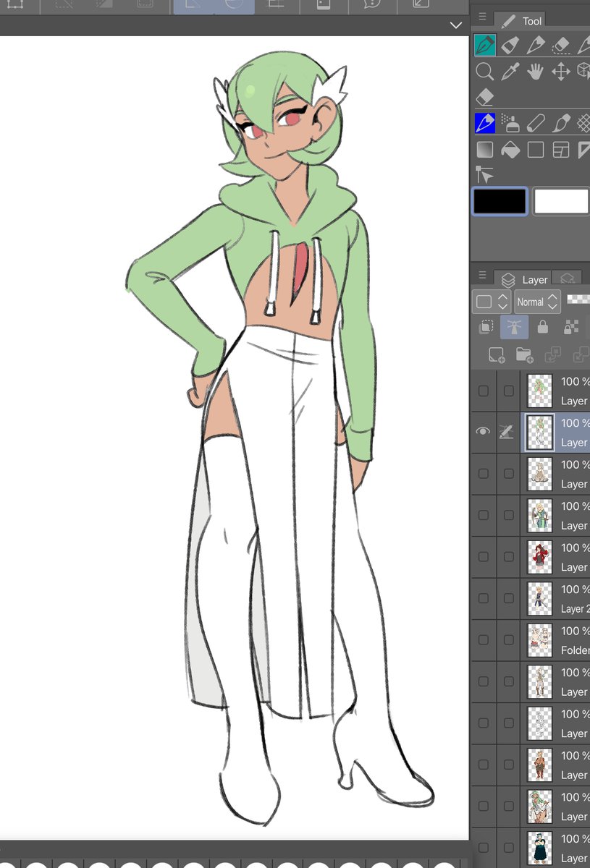Screen dimensions: 590x868
Task: Select the grey pencil tool in the top row
Action: click(x=536, y=45)
